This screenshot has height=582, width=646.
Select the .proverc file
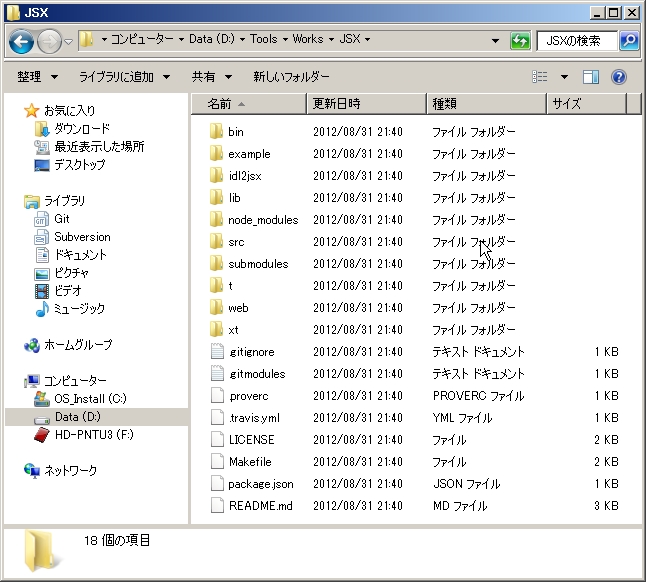click(248, 396)
